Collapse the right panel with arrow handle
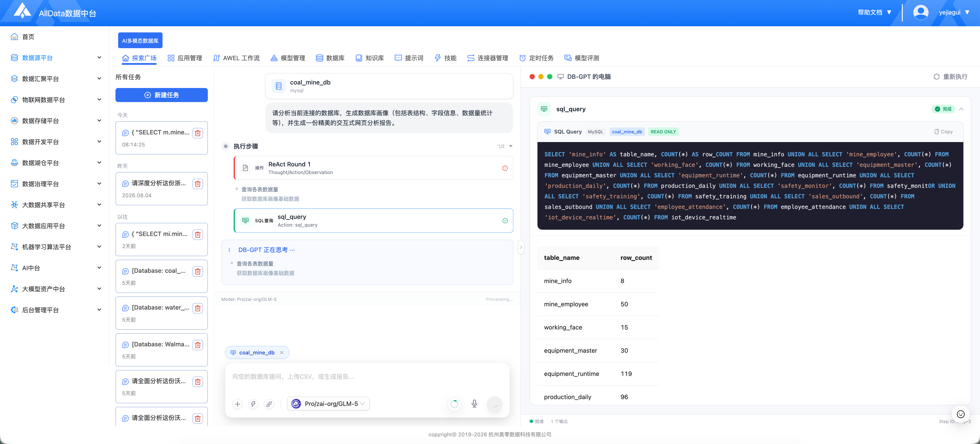Screen dimensions: 980x444 click(520, 247)
